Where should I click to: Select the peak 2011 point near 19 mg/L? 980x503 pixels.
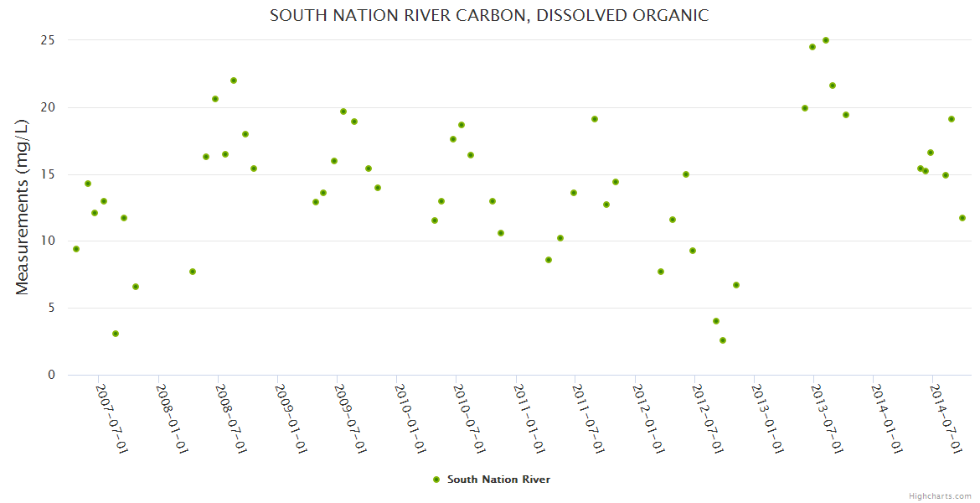pyautogui.click(x=595, y=119)
